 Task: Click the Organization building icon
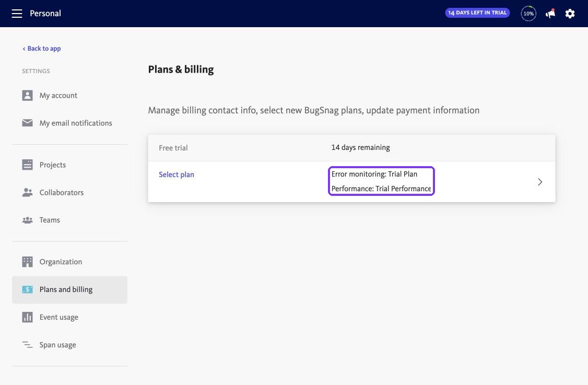coord(27,262)
